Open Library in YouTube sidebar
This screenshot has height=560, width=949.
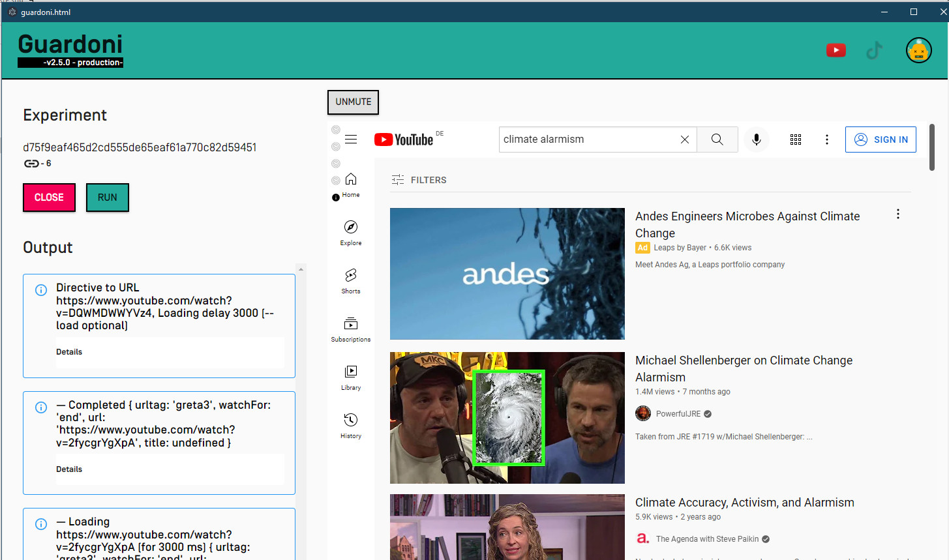coord(351,377)
